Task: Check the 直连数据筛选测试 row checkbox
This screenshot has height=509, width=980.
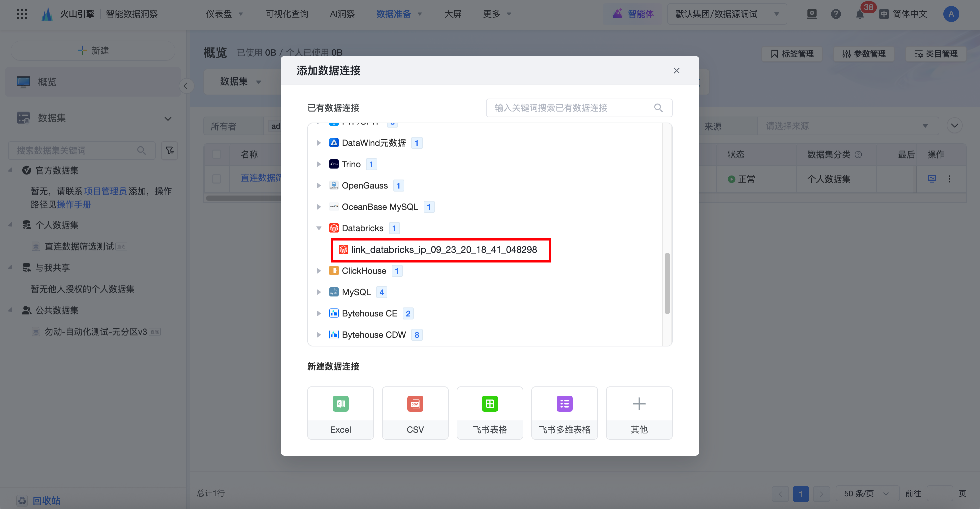Action: click(216, 178)
